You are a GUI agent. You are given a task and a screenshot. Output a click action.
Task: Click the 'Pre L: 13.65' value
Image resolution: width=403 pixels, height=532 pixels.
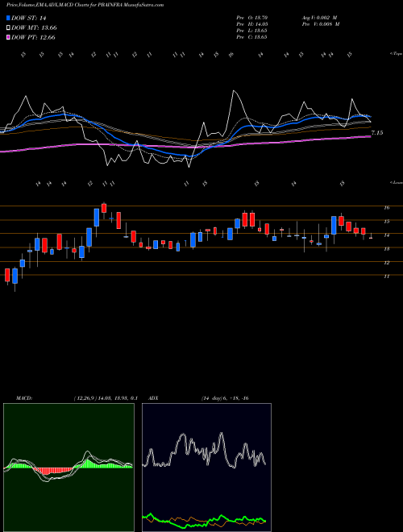(252, 31)
